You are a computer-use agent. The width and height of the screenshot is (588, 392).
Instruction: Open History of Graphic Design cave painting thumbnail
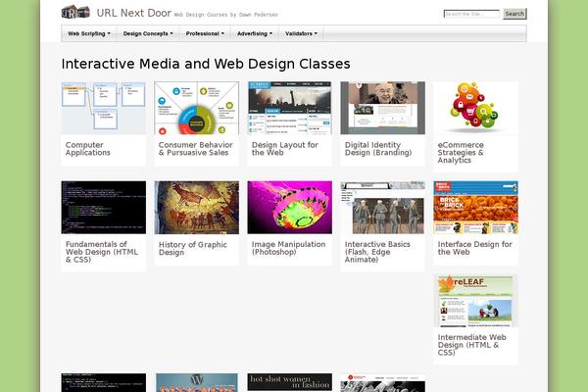(x=197, y=208)
